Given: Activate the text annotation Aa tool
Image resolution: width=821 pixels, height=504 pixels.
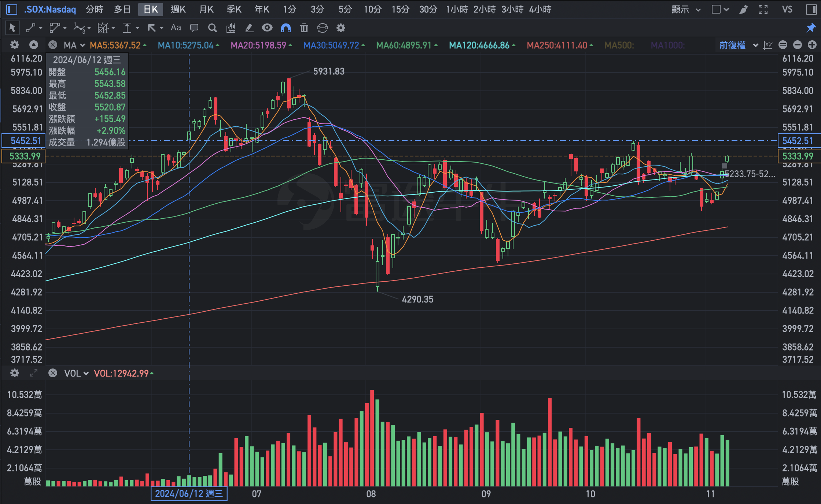Looking at the screenshot, I should [176, 28].
